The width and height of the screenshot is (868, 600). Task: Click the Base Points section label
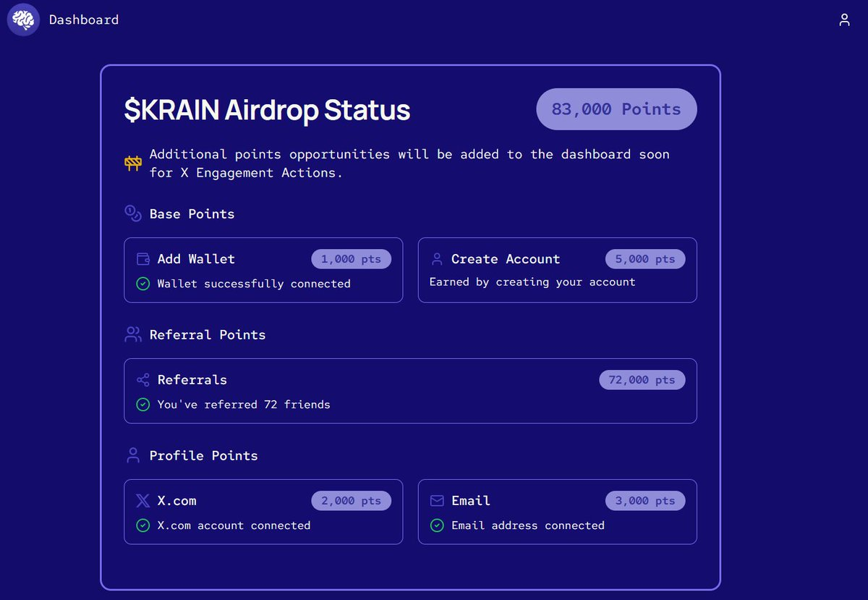[192, 214]
